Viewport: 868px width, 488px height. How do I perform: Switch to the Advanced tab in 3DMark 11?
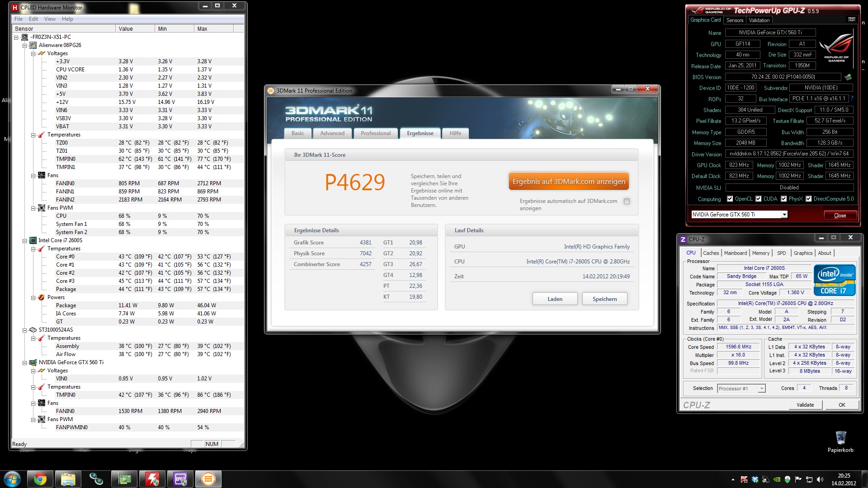tap(332, 133)
